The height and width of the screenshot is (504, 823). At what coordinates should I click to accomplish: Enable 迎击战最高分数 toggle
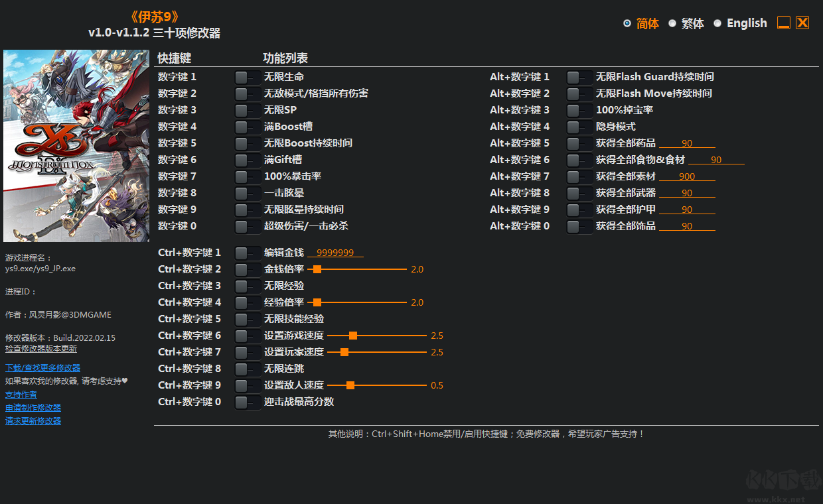(x=248, y=403)
